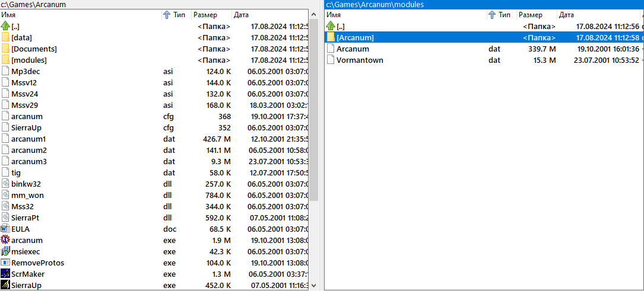Open the [Arcanum] folder in right panel
This screenshot has width=644, height=291.
click(355, 37)
